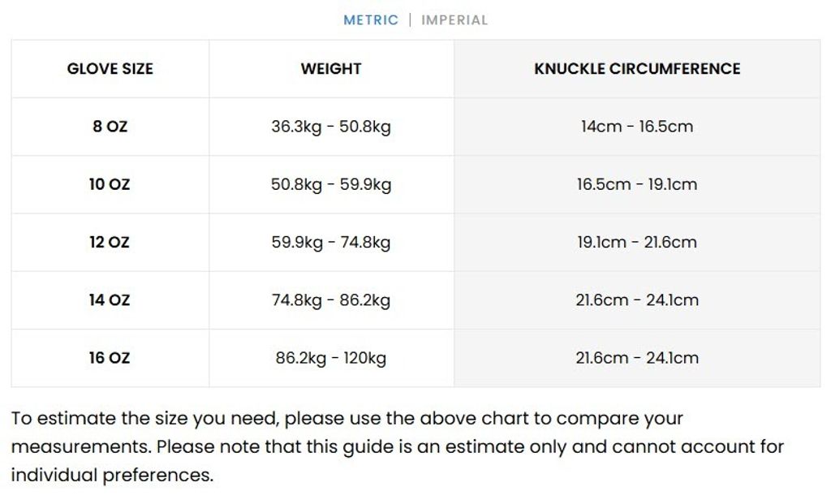Click the 36.3kg - 50.8kg weight cell
831x504 pixels.
331,127
